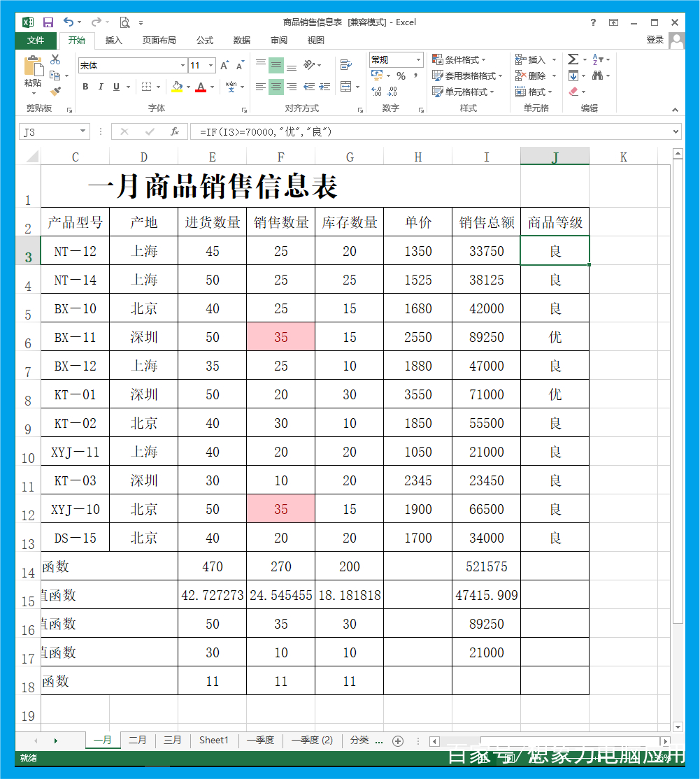Click 登录 sign-in link
This screenshot has height=779, width=700.
(655, 40)
